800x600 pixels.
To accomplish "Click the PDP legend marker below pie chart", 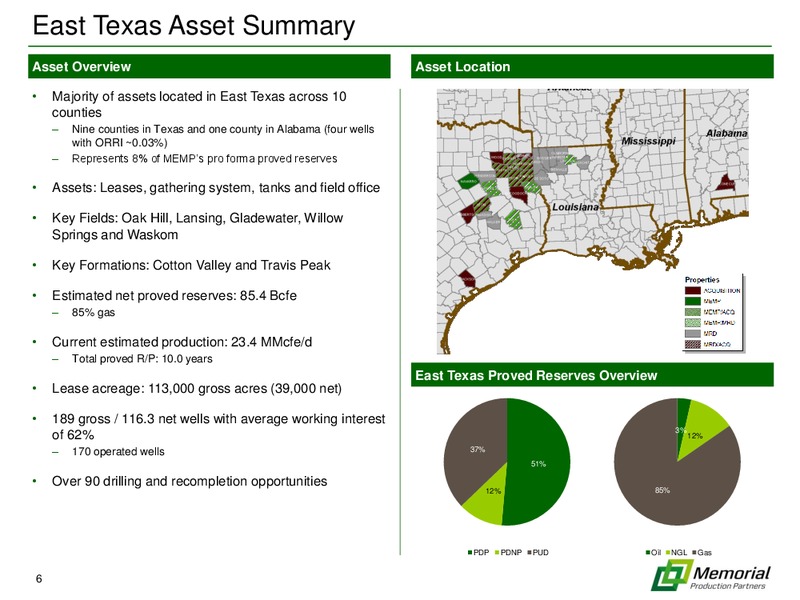I will tap(470, 552).
